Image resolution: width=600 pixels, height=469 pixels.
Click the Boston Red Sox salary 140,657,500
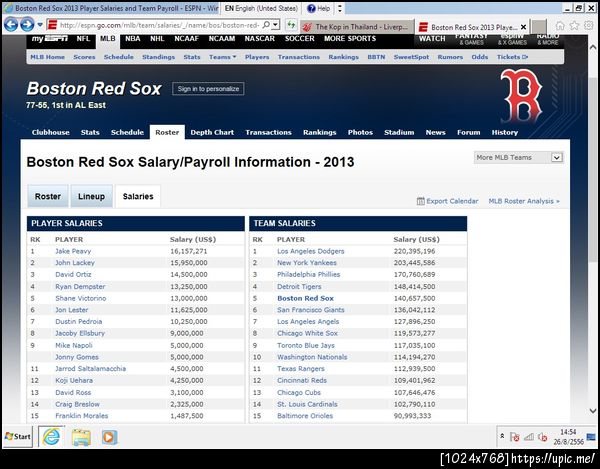tap(414, 298)
